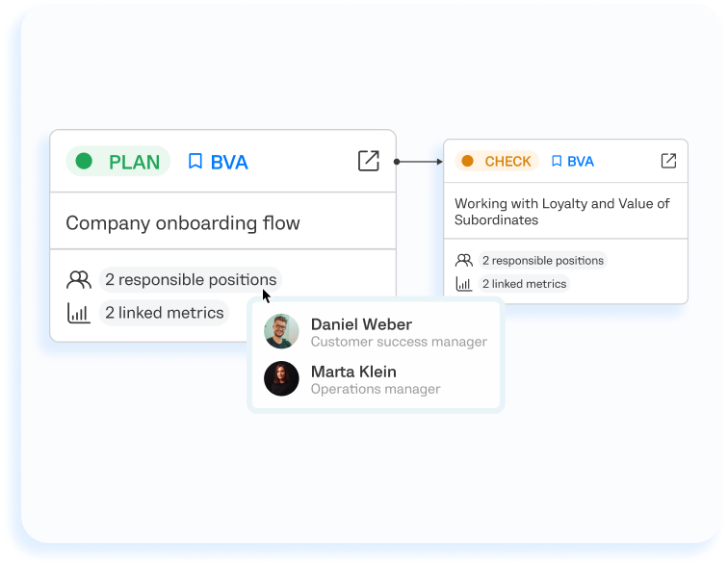Select the PLAN status badge
The width and height of the screenshot is (728, 566).
tap(117, 161)
